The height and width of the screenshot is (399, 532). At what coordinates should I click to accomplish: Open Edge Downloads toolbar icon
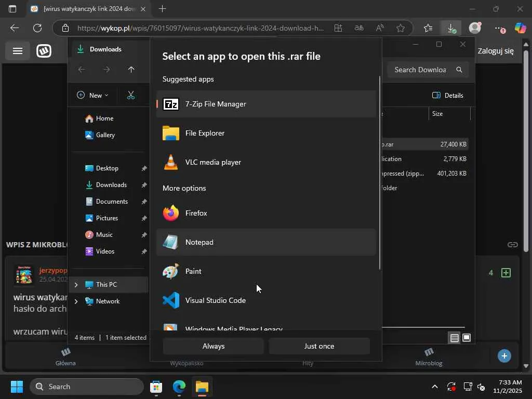451,28
